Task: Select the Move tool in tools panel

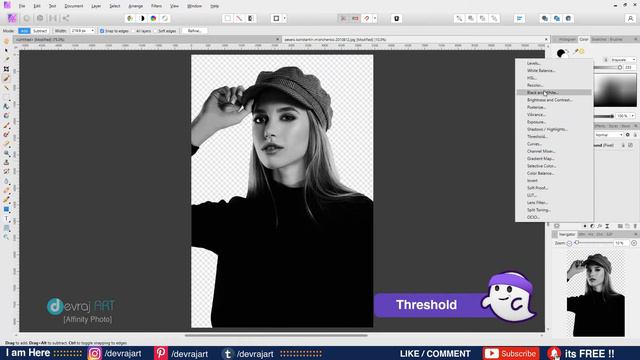Action: tap(6, 50)
